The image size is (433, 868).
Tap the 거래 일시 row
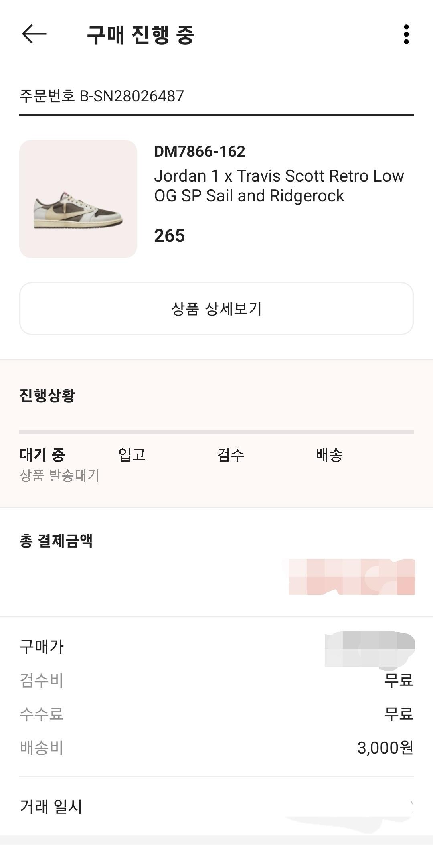216,807
